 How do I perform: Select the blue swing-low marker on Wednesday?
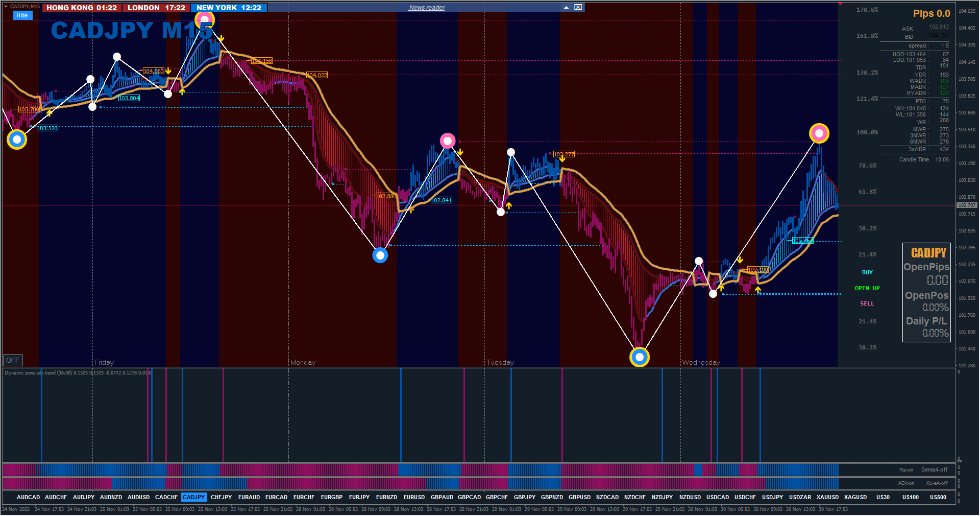click(640, 357)
